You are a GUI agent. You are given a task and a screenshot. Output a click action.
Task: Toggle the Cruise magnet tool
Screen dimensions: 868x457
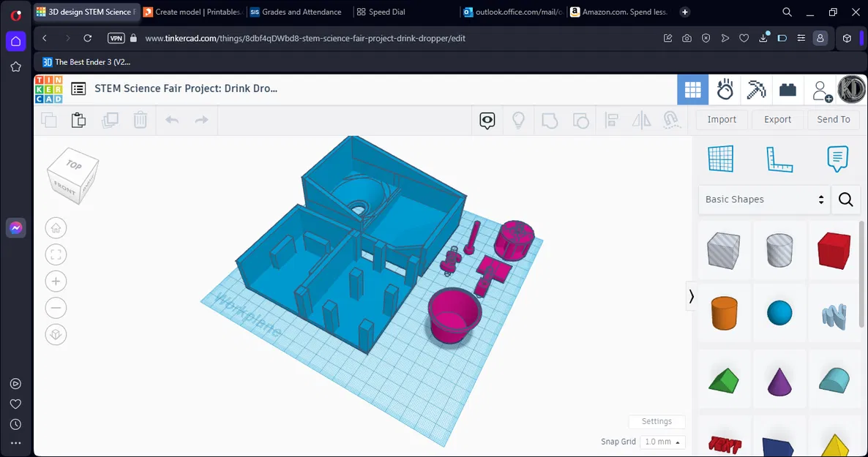click(671, 120)
